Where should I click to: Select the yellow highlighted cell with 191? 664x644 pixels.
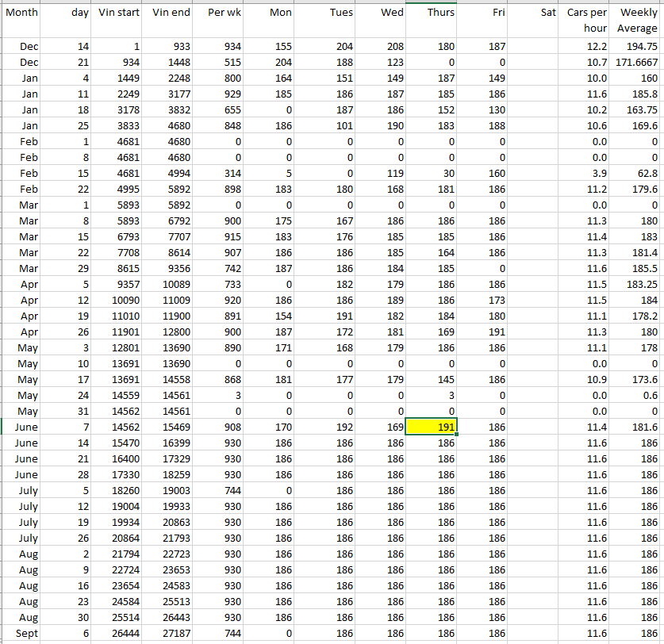pyautogui.click(x=431, y=427)
